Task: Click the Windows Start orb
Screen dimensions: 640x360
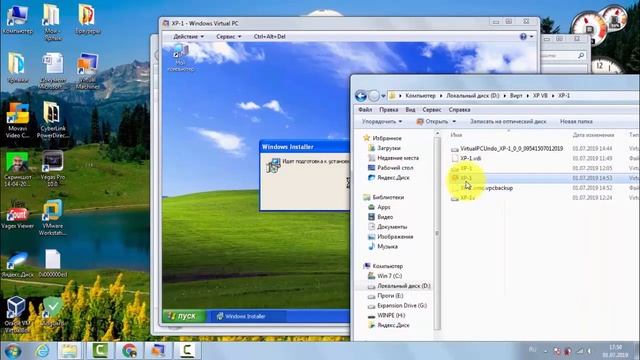Action: [x=13, y=351]
